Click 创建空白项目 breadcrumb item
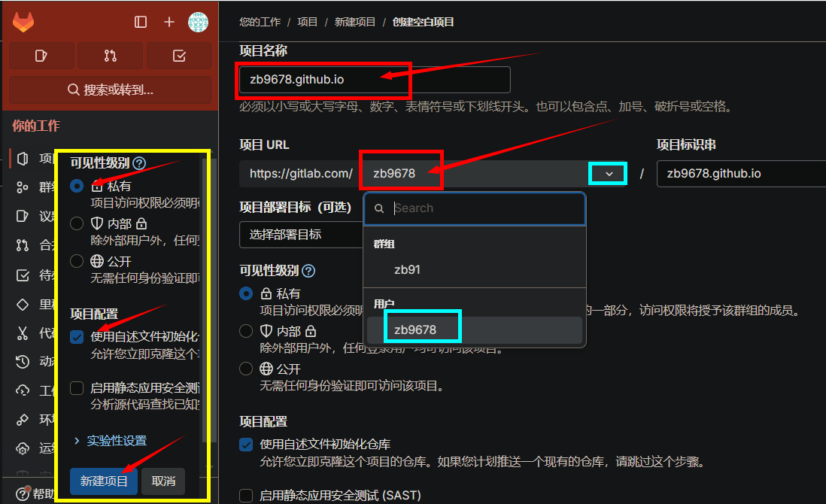The image size is (826, 504). [x=423, y=22]
